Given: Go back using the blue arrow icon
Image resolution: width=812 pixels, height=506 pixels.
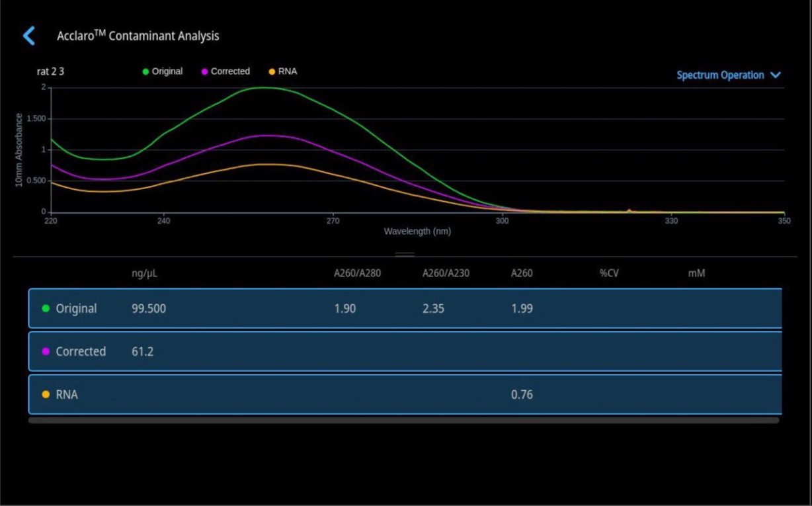Looking at the screenshot, I should [29, 36].
